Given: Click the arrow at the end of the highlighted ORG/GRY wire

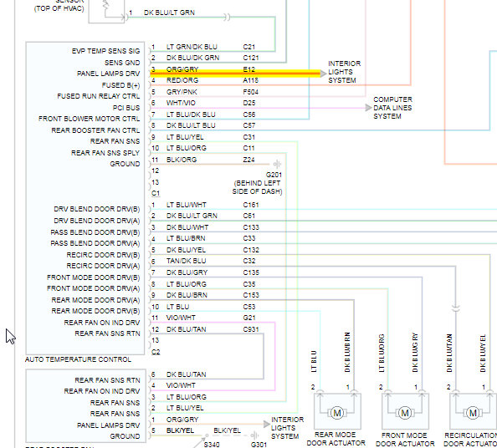Looking at the screenshot, I should (323, 74).
